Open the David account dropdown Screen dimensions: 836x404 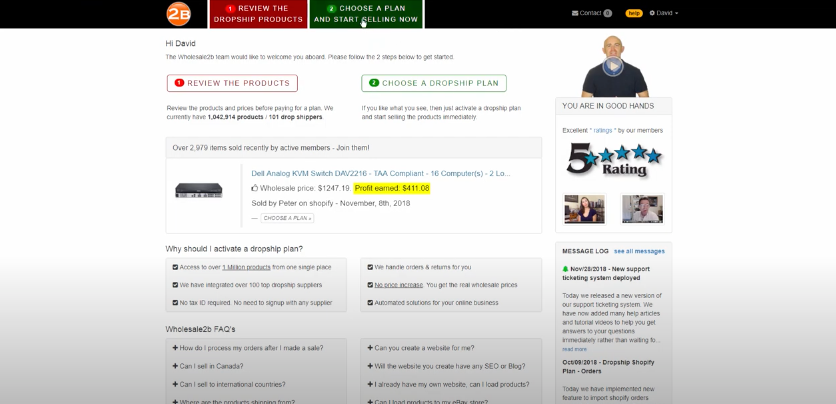click(x=664, y=13)
